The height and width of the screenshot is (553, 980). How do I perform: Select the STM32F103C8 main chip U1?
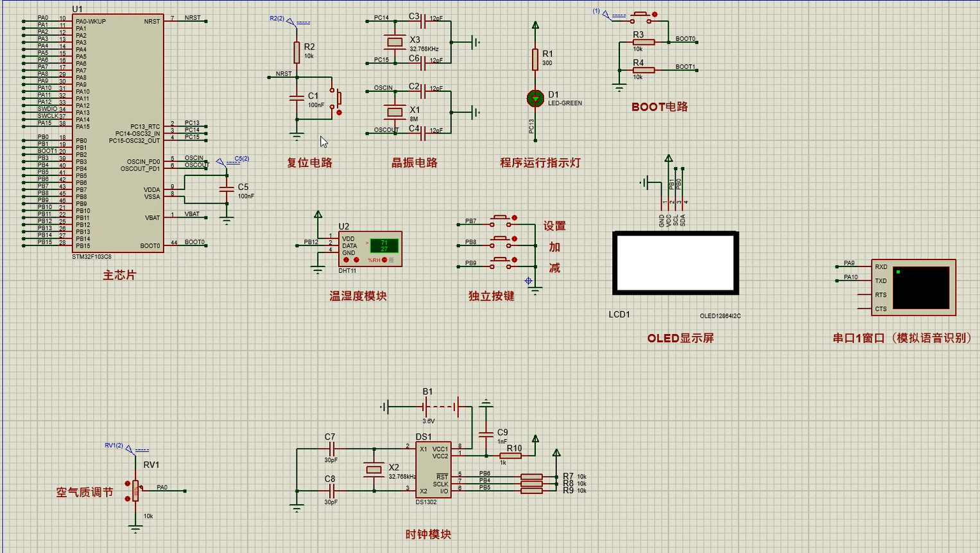click(x=117, y=133)
